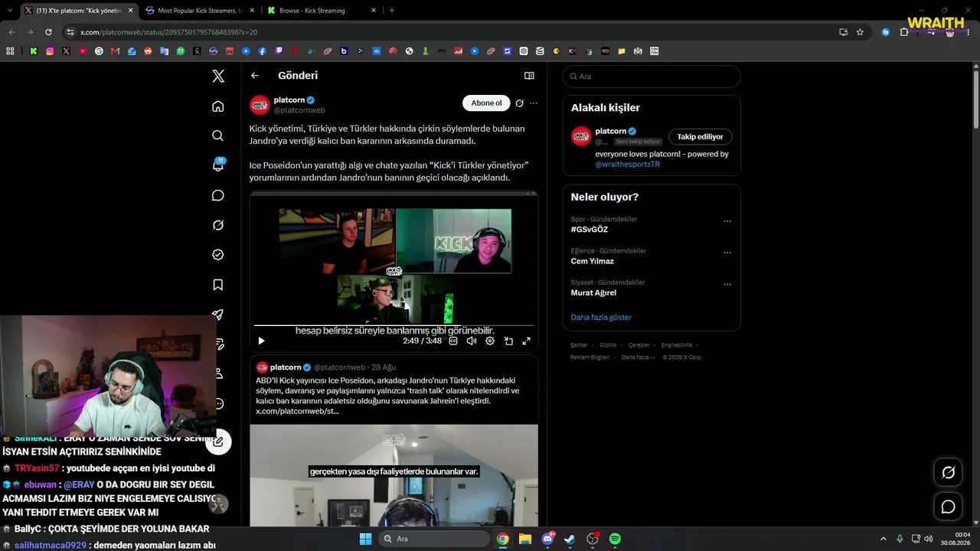Open the quoted platcorn post dated 28 Ağu
Image resolution: width=980 pixels, height=551 pixels.
coord(394,442)
